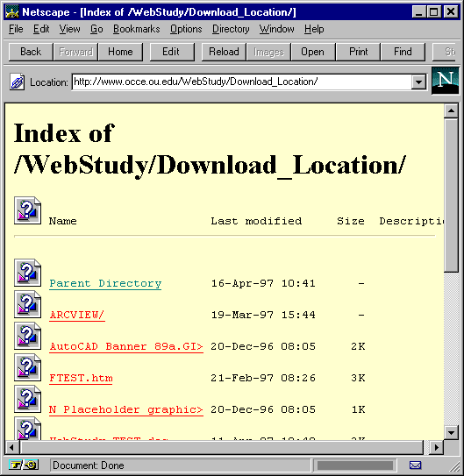Open the Help menu
Image resolution: width=464 pixels, height=476 pixels.
coord(314,29)
